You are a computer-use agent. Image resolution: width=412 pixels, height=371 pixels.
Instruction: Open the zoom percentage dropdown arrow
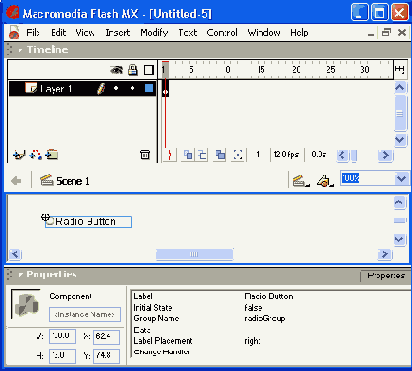pos(401,179)
